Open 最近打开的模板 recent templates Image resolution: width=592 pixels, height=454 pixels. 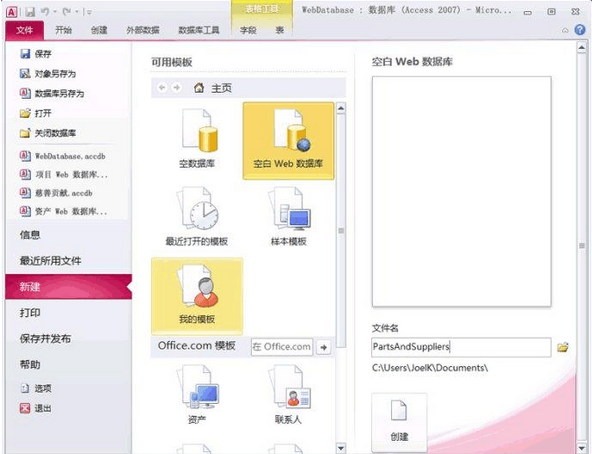pyautogui.click(x=197, y=216)
